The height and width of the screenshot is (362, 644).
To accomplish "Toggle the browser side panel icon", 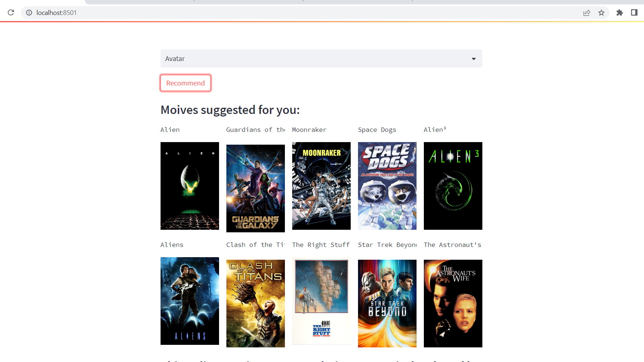I will click(634, 13).
